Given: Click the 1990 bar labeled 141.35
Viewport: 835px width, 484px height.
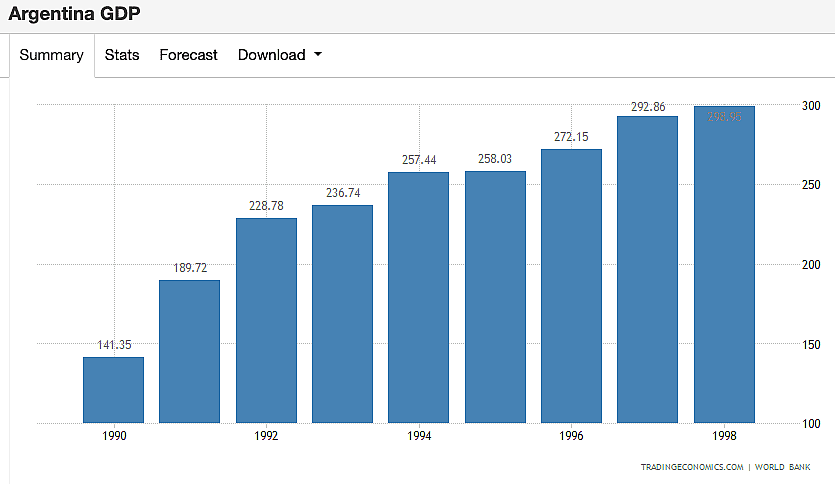Looking at the screenshot, I should tap(113, 390).
